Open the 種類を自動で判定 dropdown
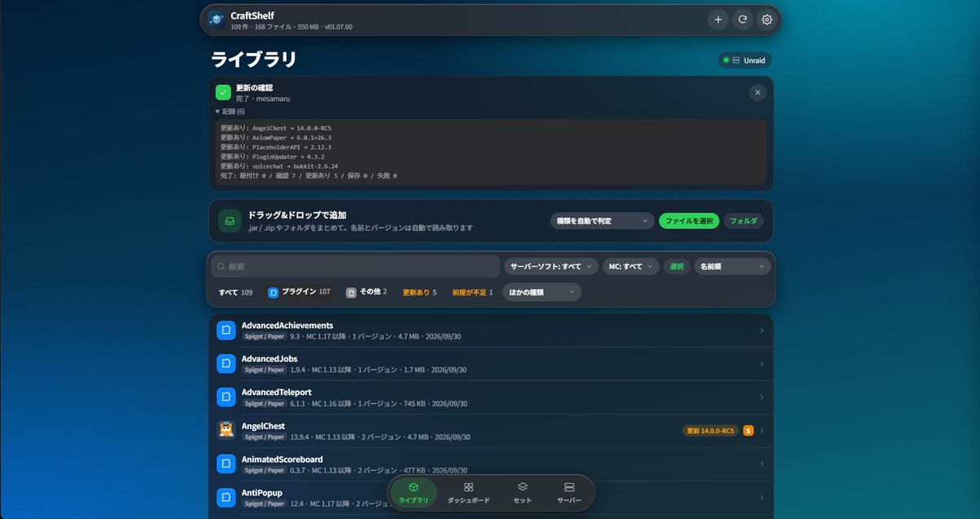Viewport: 980px width, 519px height. click(x=603, y=220)
